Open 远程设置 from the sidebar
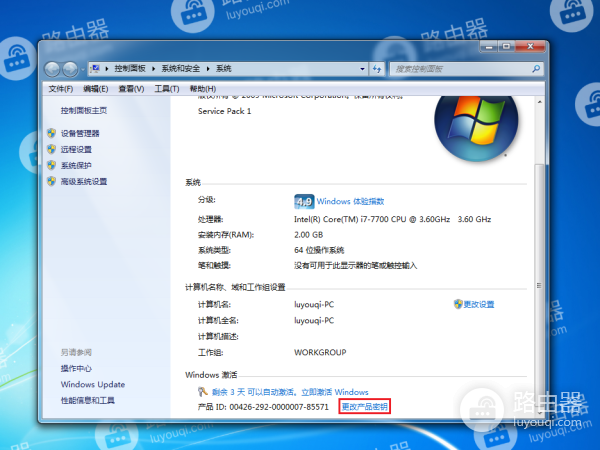Image resolution: width=600 pixels, height=450 pixels. pyautogui.click(x=76, y=149)
